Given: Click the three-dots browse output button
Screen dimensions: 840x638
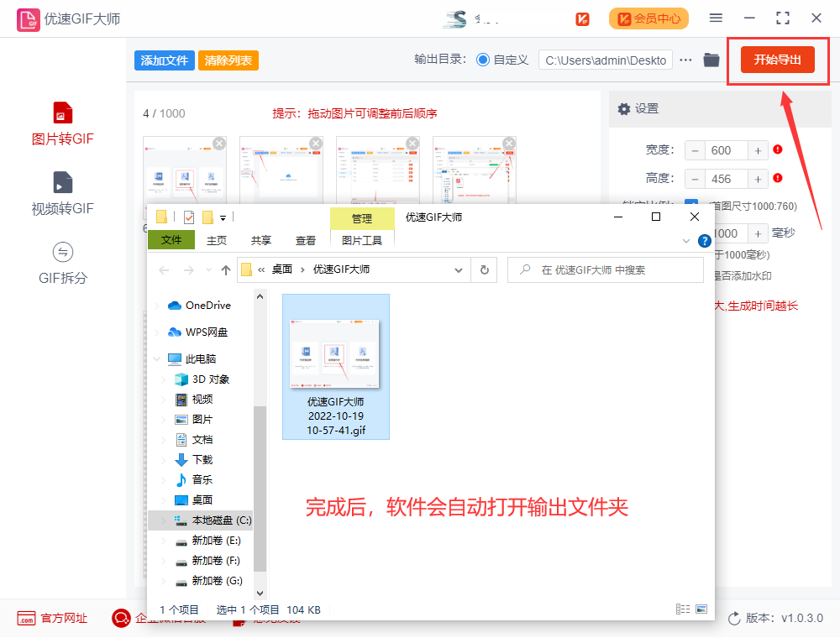Looking at the screenshot, I should (685, 60).
